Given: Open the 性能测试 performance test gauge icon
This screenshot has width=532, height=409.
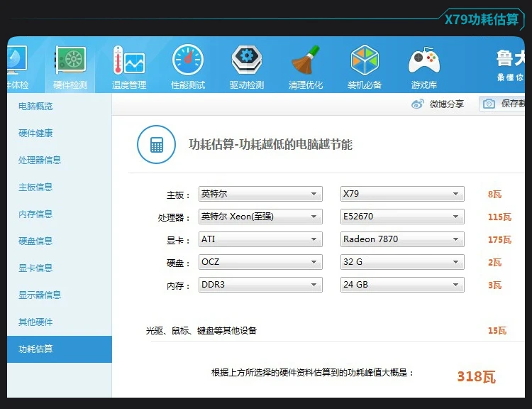Looking at the screenshot, I should [x=188, y=60].
